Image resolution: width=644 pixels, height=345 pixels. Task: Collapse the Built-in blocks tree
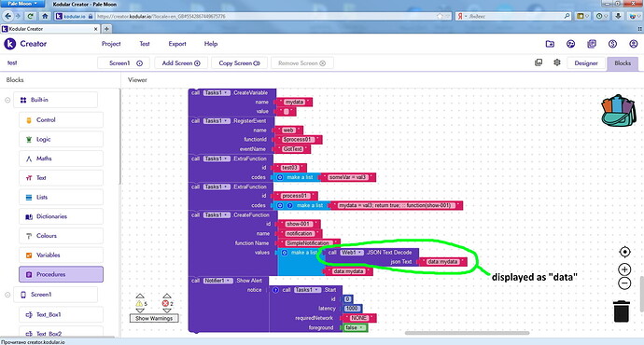click(7, 100)
